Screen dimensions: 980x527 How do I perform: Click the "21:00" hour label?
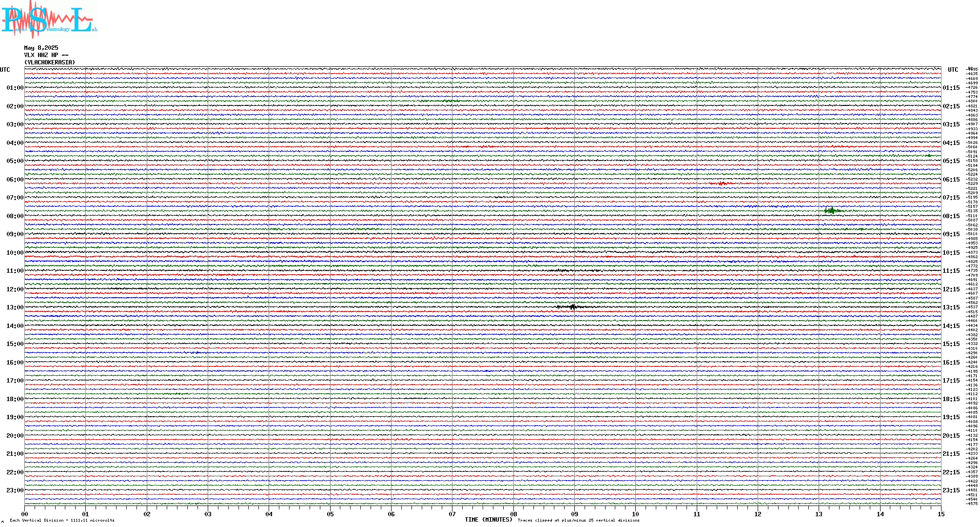(15, 454)
